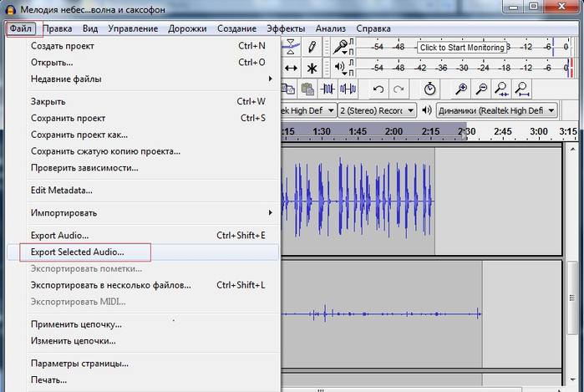Select the Draw (pencil) tool
Screen dimensions: 584x392
pos(312,47)
